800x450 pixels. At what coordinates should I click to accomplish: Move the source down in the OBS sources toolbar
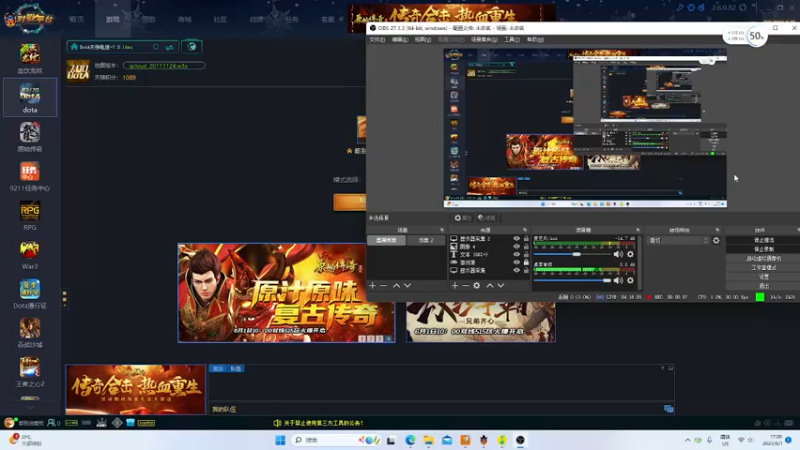click(x=501, y=286)
